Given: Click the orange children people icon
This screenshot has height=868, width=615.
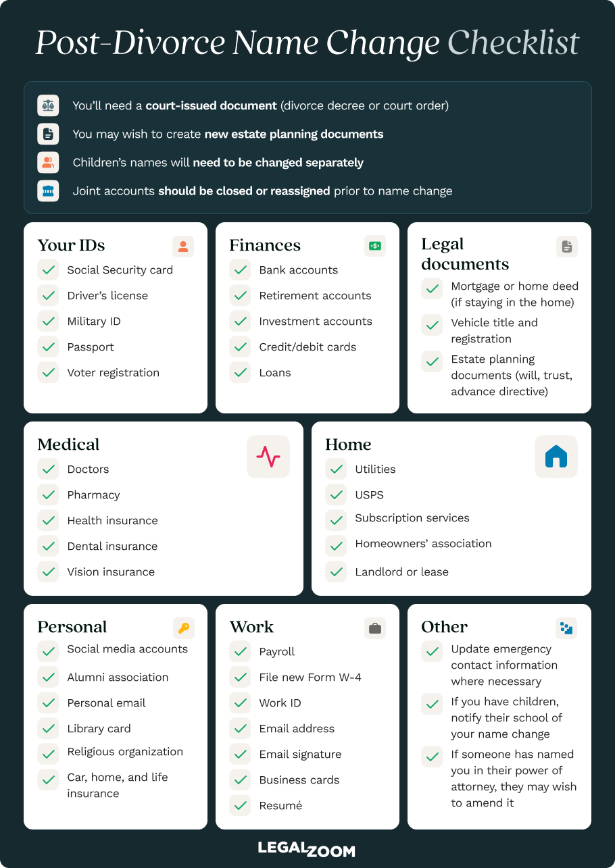Looking at the screenshot, I should (x=48, y=162).
